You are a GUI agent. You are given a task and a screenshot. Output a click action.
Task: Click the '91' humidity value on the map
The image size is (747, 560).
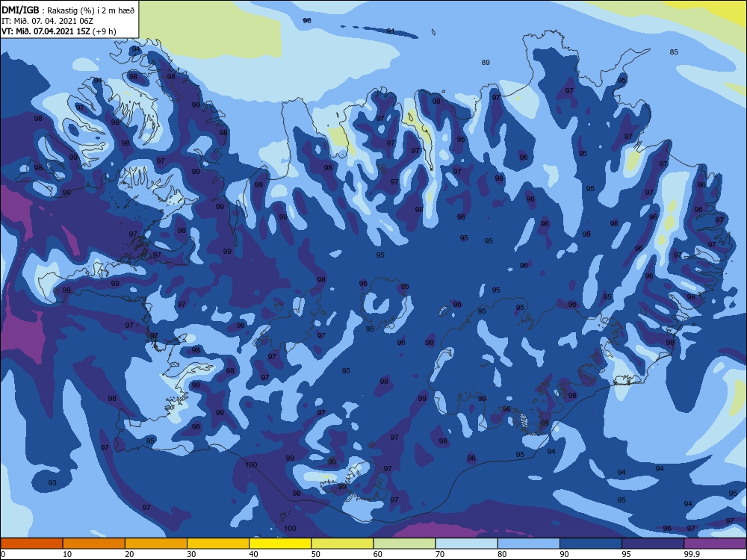tap(391, 31)
